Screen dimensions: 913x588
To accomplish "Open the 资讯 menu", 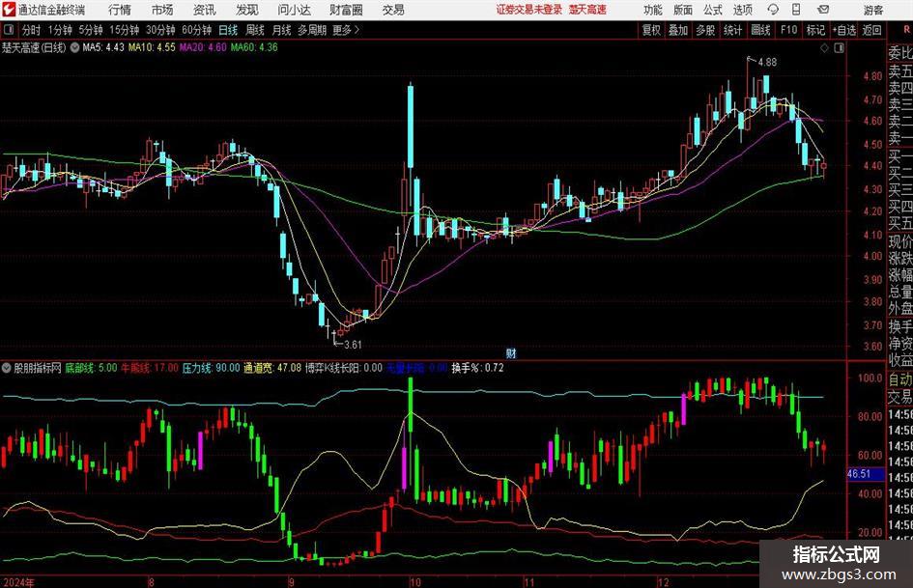I will [x=205, y=10].
